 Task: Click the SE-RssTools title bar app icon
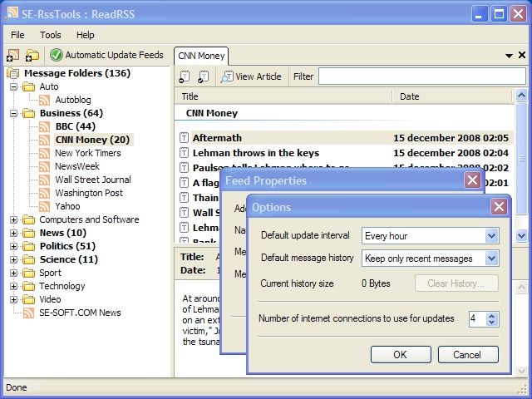point(12,14)
